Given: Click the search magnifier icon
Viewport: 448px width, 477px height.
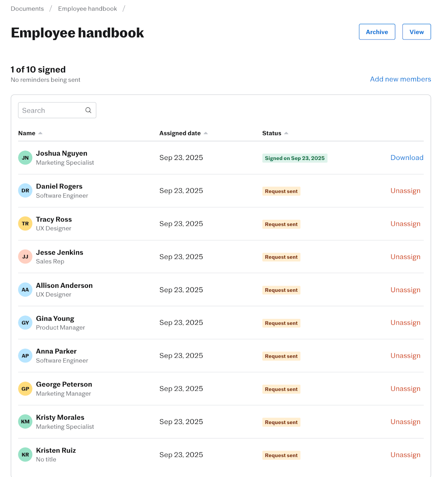Looking at the screenshot, I should (88, 110).
